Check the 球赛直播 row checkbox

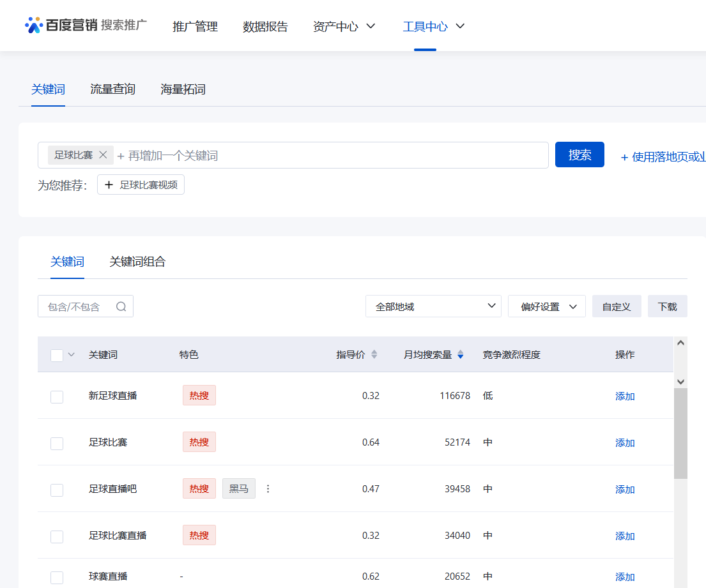point(57,577)
